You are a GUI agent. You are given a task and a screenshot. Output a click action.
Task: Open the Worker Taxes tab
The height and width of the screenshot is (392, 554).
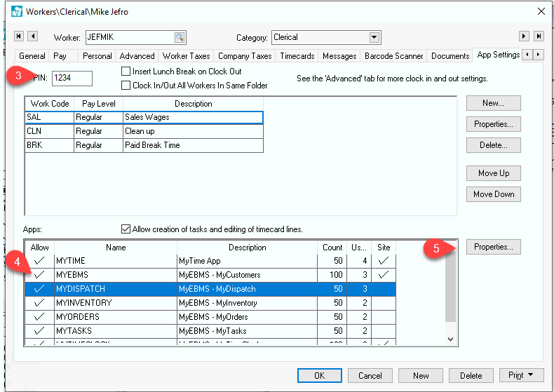coord(186,56)
